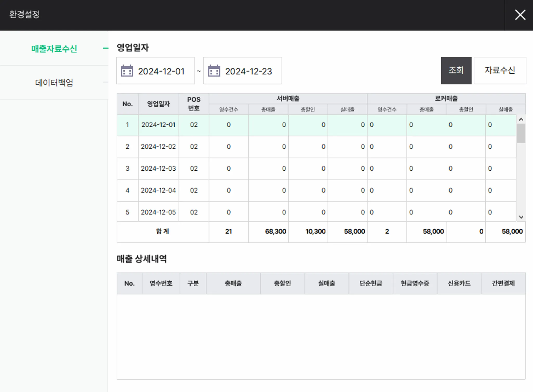Select the row dated 2024-12-01
Screen dimensions: 533x392
point(158,125)
